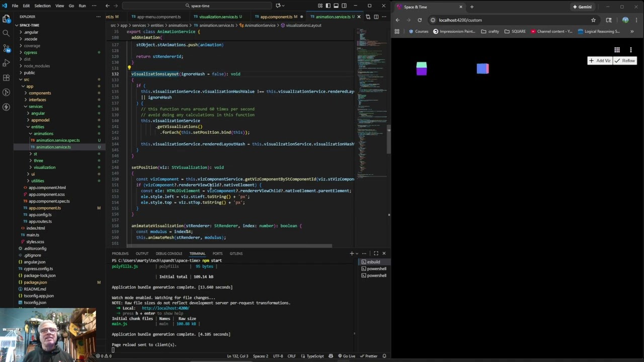Click the space-time command center search box
Screen dimensions: 644x362
point(199,6)
